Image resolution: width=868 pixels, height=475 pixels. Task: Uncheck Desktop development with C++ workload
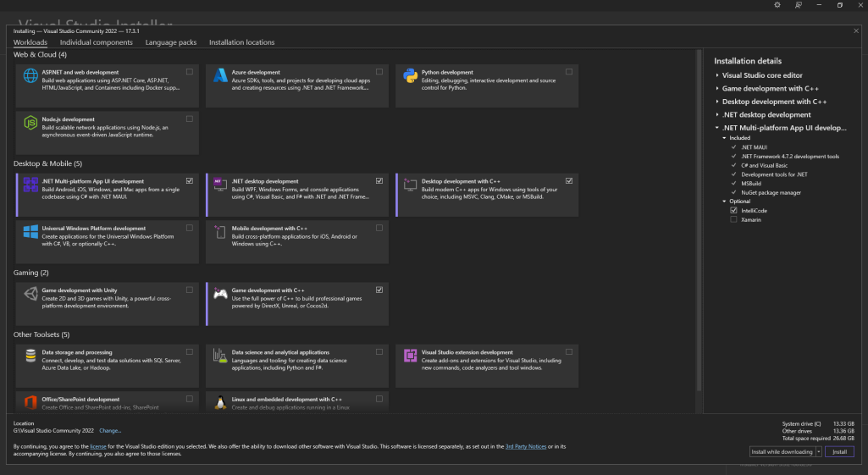(569, 180)
